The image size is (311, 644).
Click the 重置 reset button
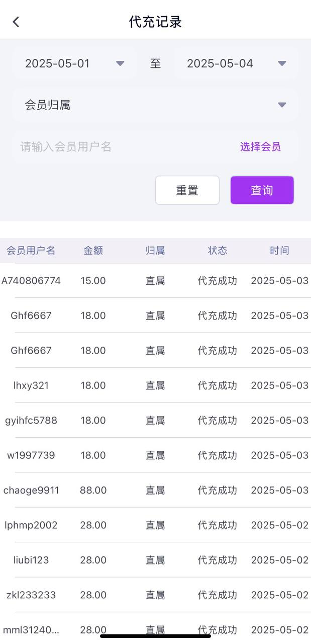tap(187, 190)
